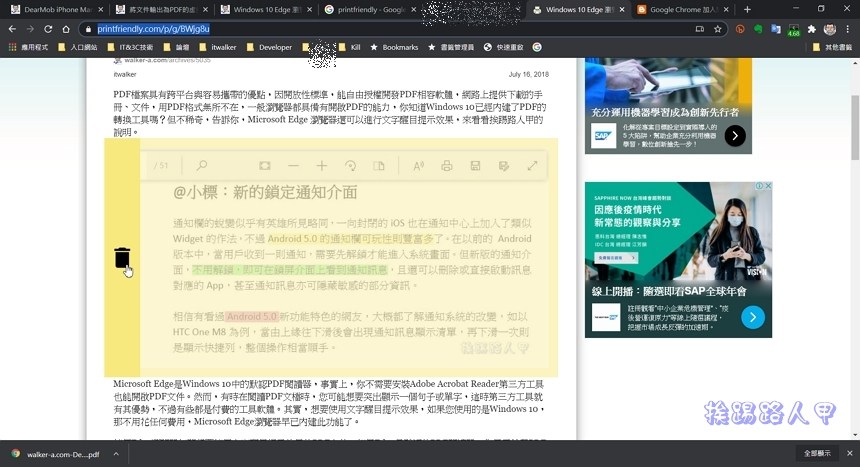
Task: Open the Developer bookmark folder
Action: point(268,47)
